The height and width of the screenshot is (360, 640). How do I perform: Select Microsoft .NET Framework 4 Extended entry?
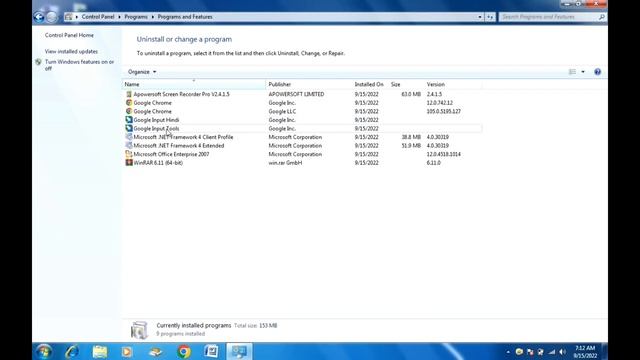coord(302,146)
